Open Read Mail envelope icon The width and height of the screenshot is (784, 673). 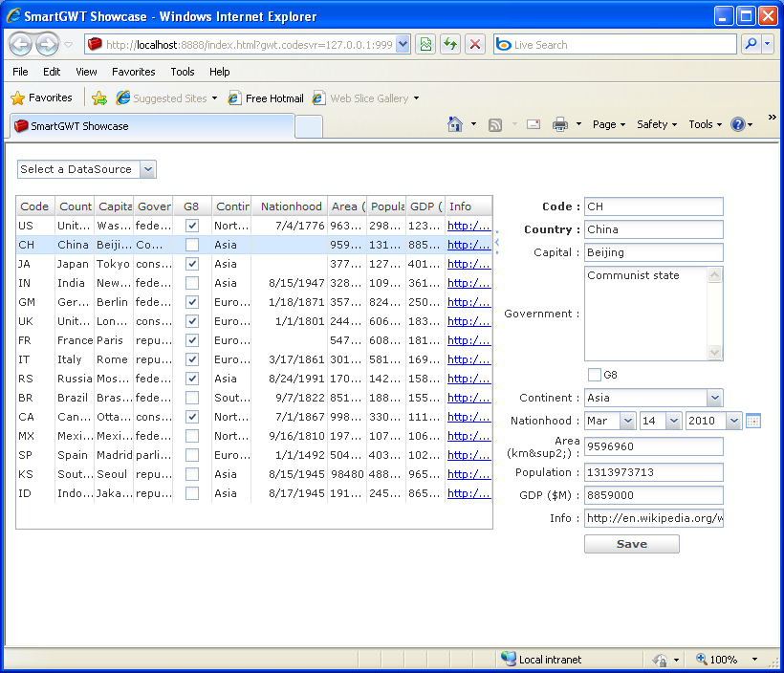click(x=534, y=124)
